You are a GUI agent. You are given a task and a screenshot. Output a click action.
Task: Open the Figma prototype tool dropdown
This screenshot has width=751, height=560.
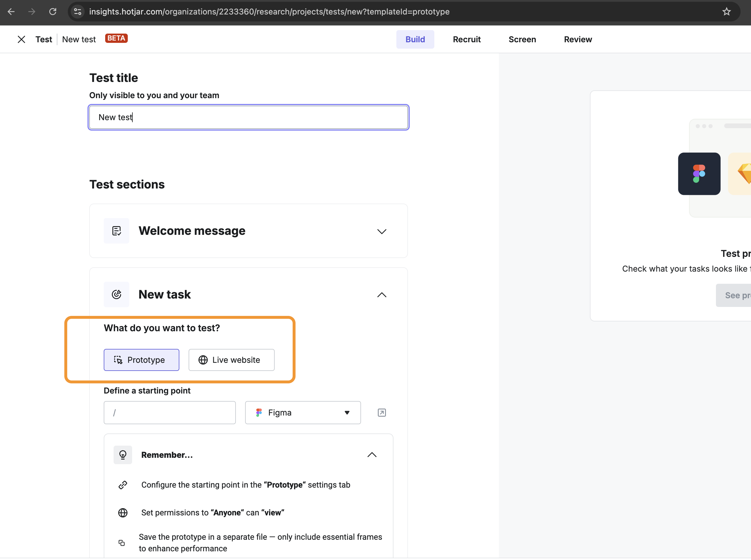[303, 413]
